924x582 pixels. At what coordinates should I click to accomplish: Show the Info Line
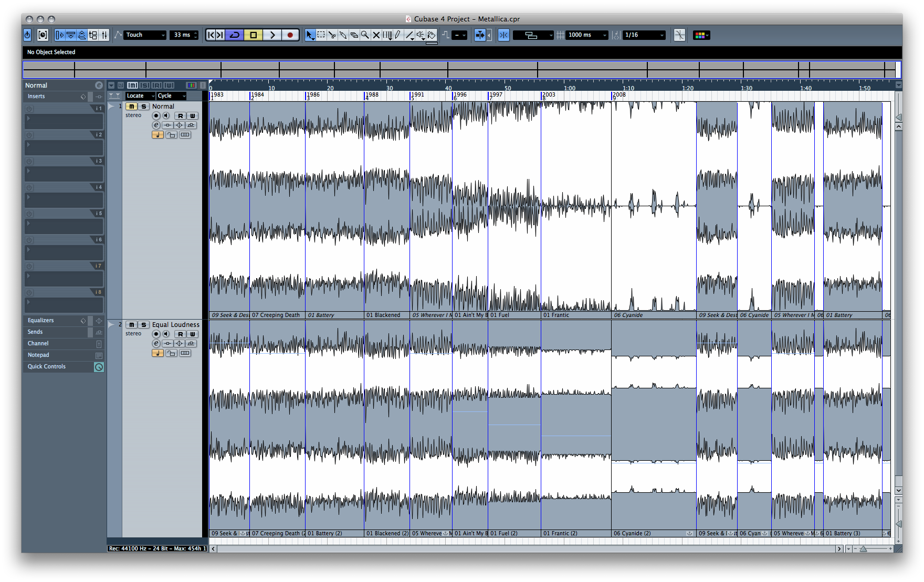coord(70,35)
